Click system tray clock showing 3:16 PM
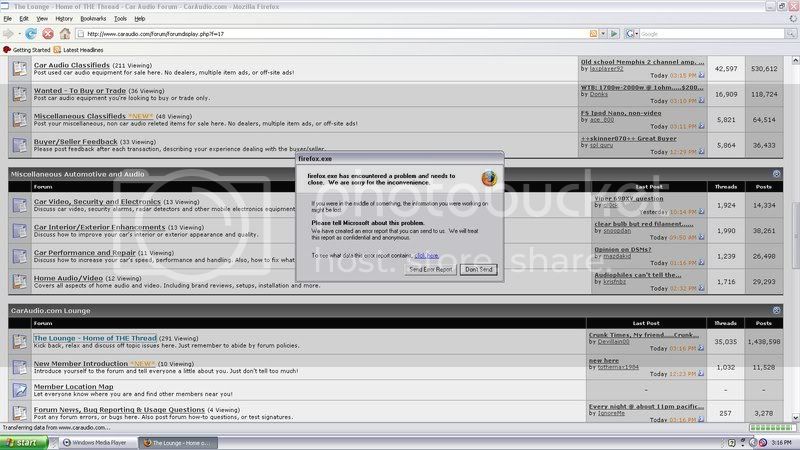Viewport: 800px width, 450px height. (x=782, y=443)
